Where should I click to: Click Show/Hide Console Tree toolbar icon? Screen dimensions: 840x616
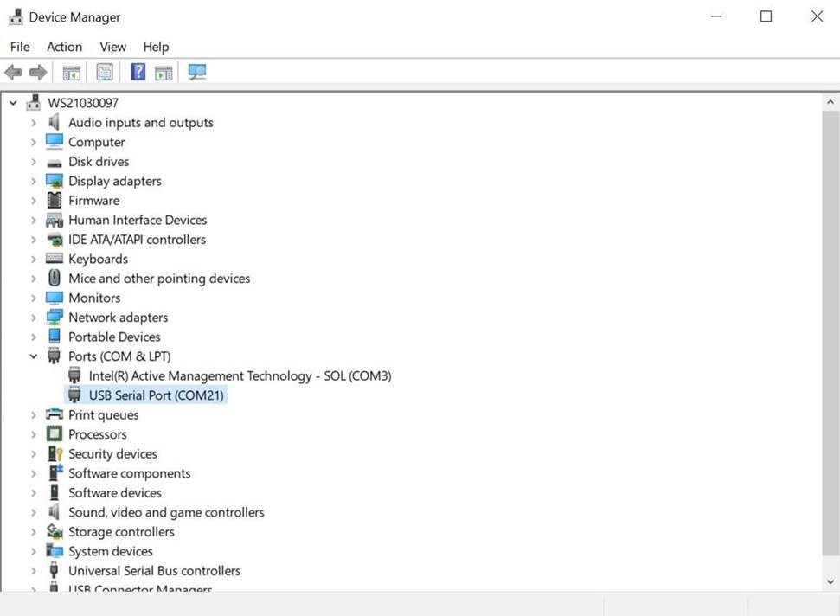(72, 73)
